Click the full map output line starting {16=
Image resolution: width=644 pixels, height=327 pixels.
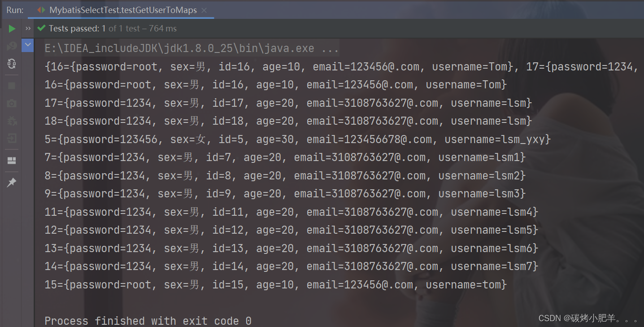(341, 67)
